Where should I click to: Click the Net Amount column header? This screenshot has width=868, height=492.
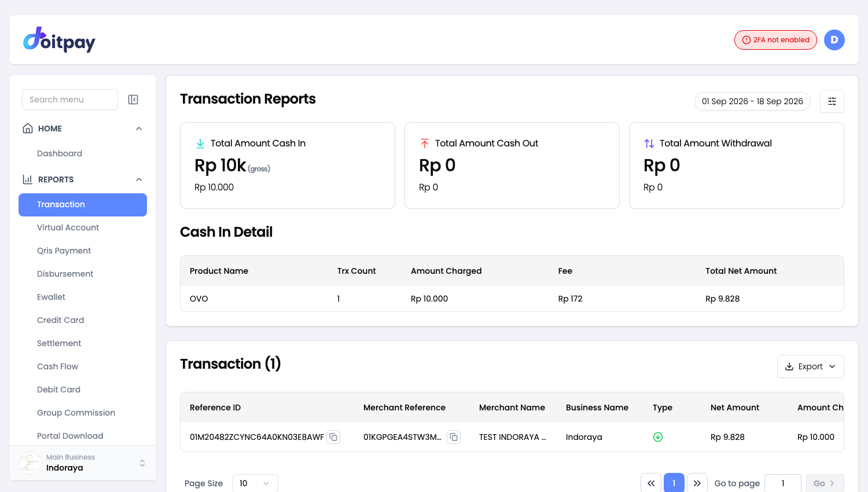[x=735, y=407]
